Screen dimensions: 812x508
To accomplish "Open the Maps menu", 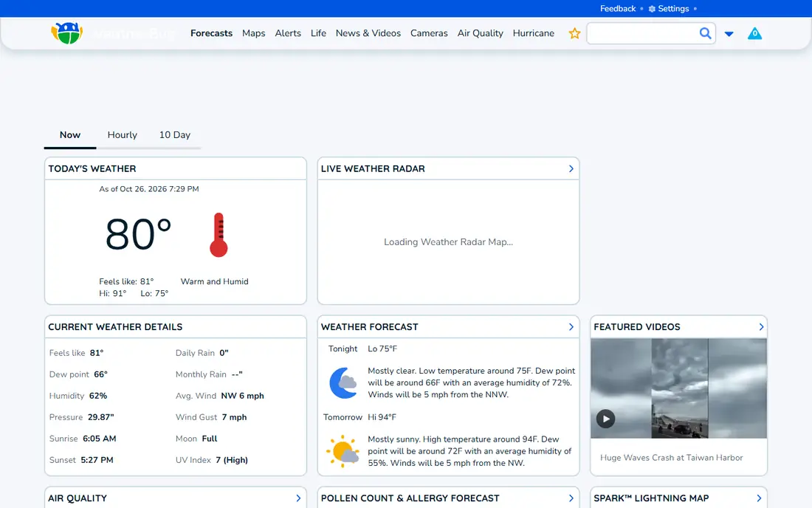I will coord(254,33).
